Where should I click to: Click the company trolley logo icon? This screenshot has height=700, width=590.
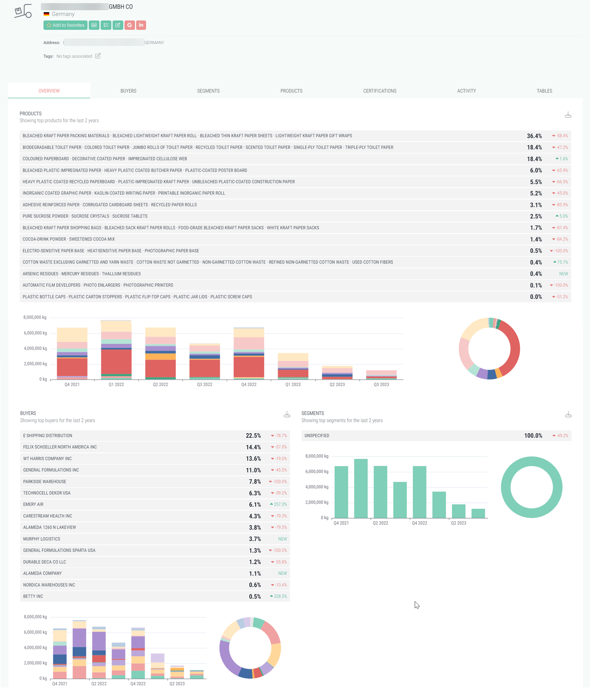(23, 11)
